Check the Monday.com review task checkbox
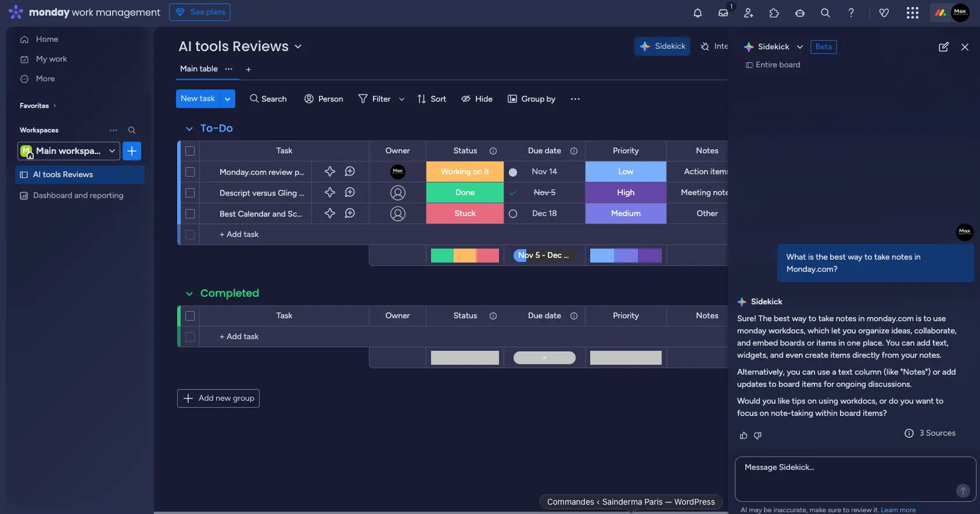980x514 pixels. [190, 172]
